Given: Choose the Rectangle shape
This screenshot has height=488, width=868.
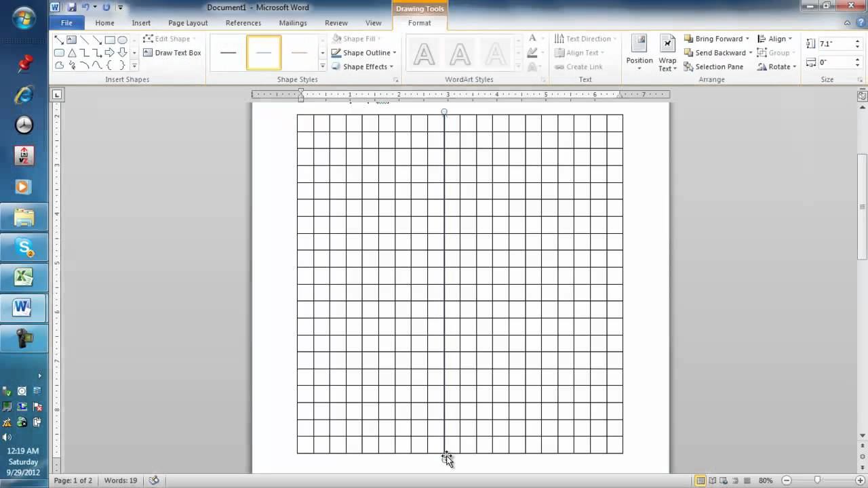Looking at the screenshot, I should coord(110,40).
